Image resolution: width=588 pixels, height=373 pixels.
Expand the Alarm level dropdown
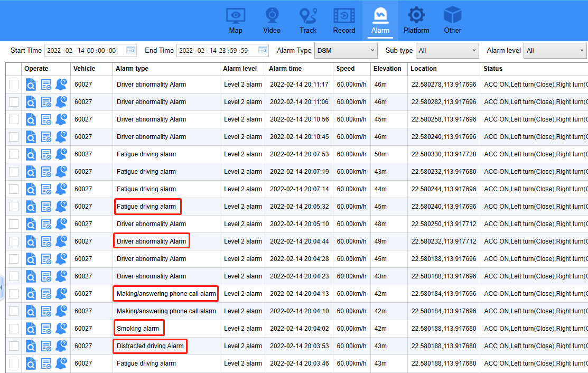(x=556, y=51)
